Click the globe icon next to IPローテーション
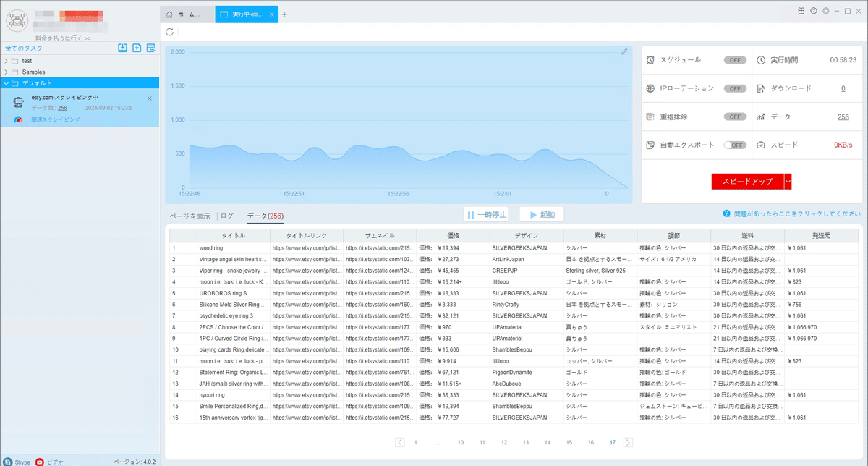The image size is (868, 466). coord(651,88)
